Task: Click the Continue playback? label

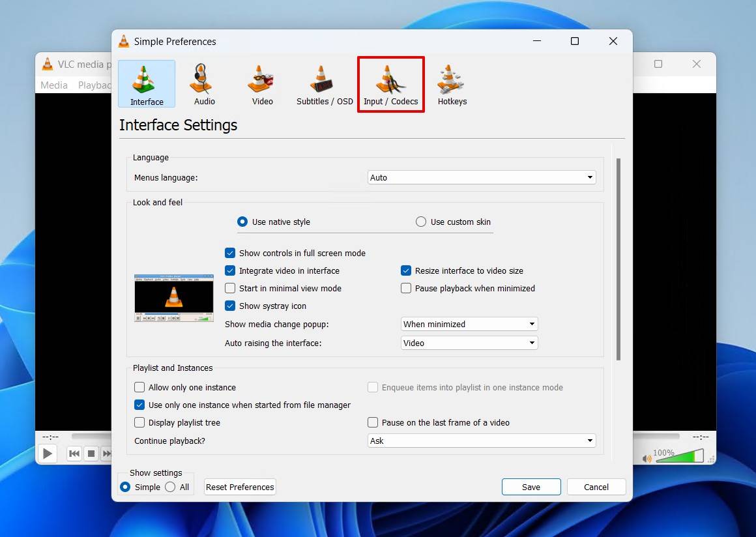Action: (169, 441)
